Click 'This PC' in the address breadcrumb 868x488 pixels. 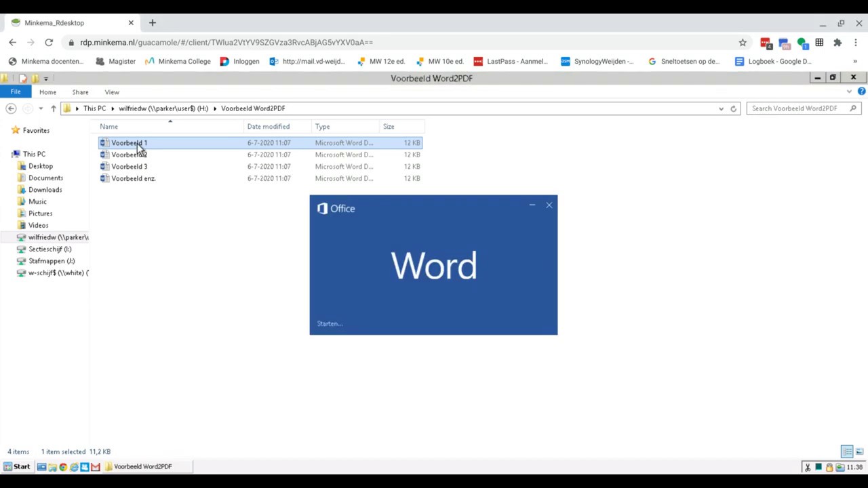[94, 108]
